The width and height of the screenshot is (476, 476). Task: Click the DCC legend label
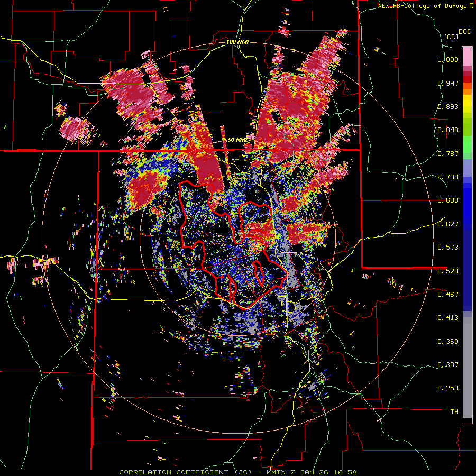coord(464,32)
